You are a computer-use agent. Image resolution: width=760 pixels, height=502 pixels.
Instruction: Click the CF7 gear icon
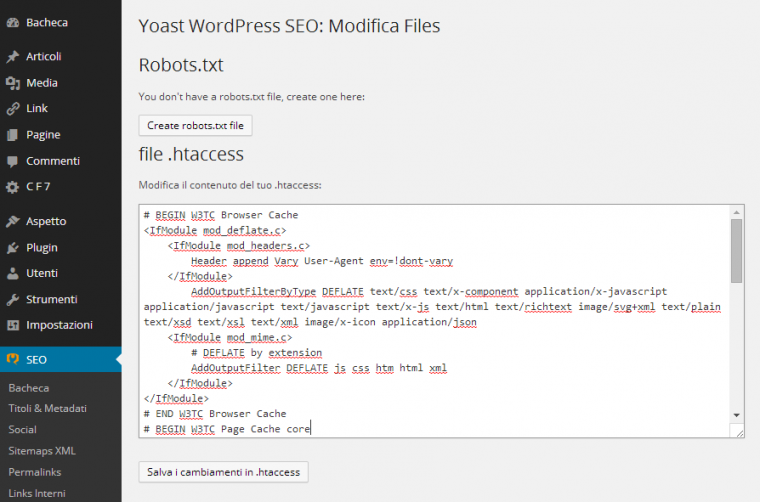pyautogui.click(x=13, y=187)
